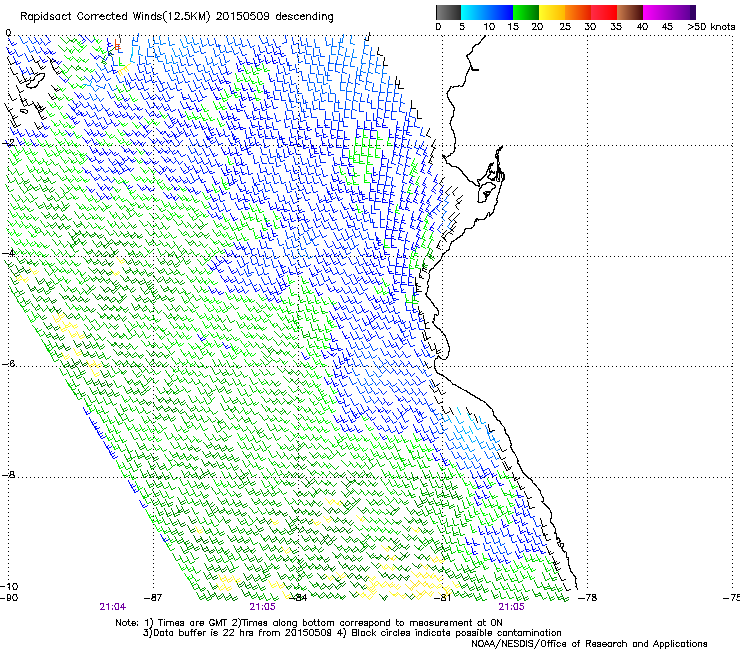Select the latitude axis label '-4'
The width and height of the screenshot is (740, 650).
tap(8, 253)
